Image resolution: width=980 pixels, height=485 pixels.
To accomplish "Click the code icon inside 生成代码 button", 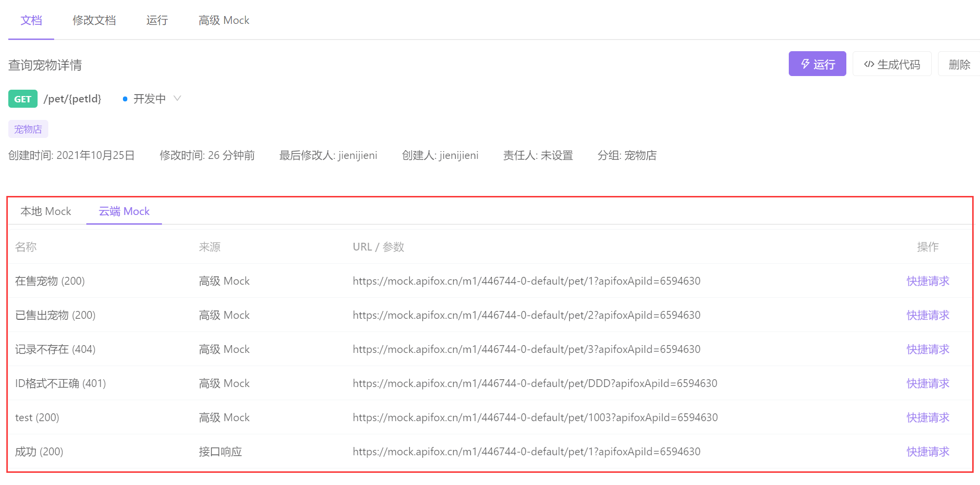I will 869,63.
